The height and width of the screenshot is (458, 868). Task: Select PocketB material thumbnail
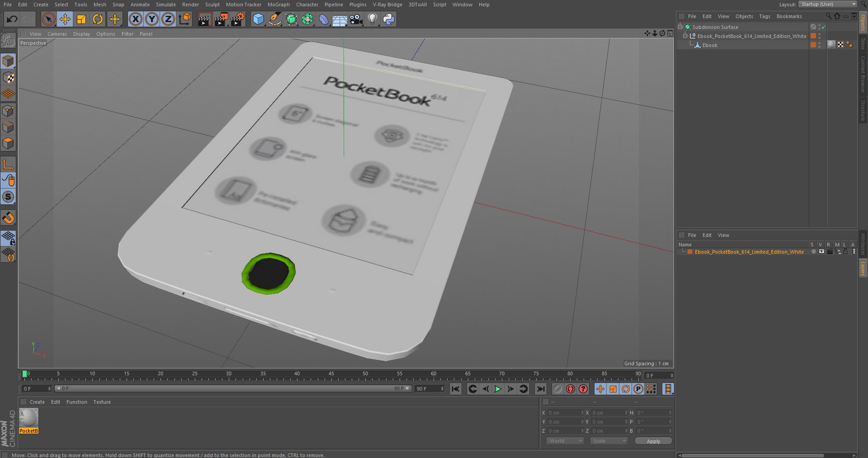click(x=28, y=418)
